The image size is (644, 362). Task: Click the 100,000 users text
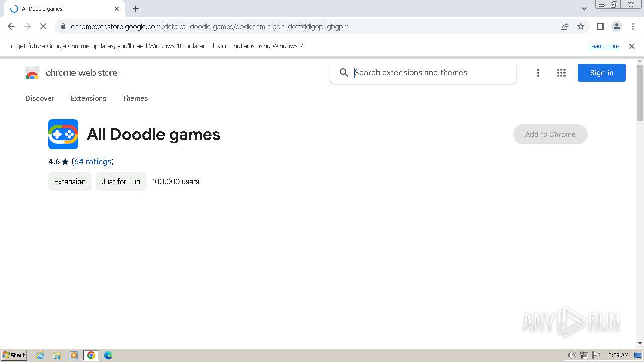pos(176,182)
